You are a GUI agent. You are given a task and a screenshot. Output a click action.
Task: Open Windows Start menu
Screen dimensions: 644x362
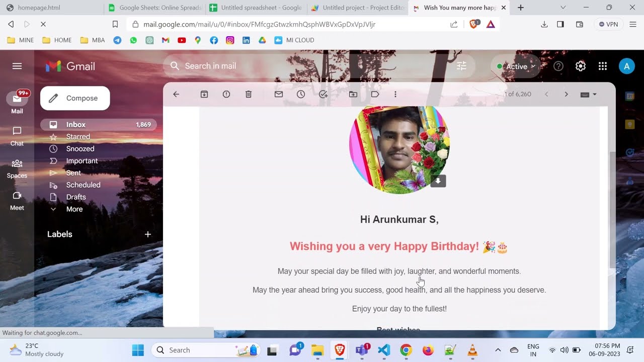(138, 350)
